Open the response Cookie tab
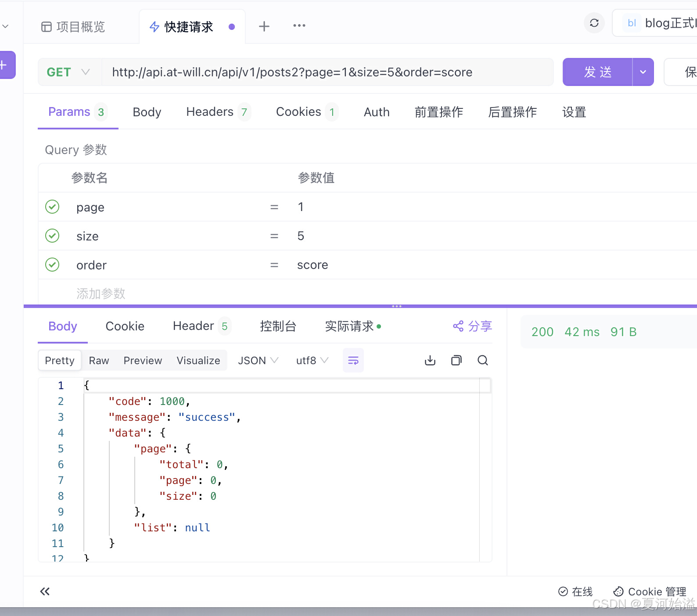Screen dimensions: 697x616 click(x=125, y=326)
